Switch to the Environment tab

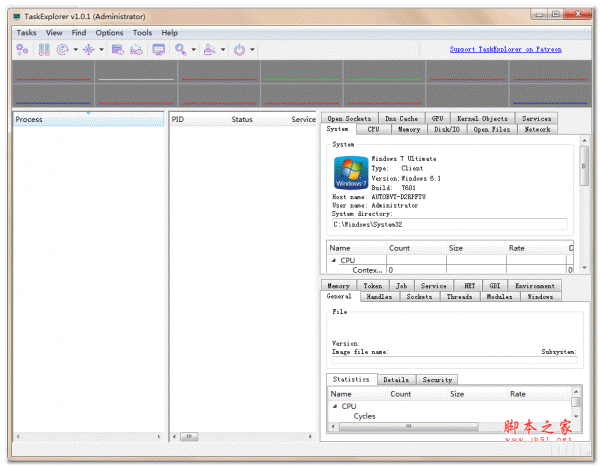(x=535, y=286)
